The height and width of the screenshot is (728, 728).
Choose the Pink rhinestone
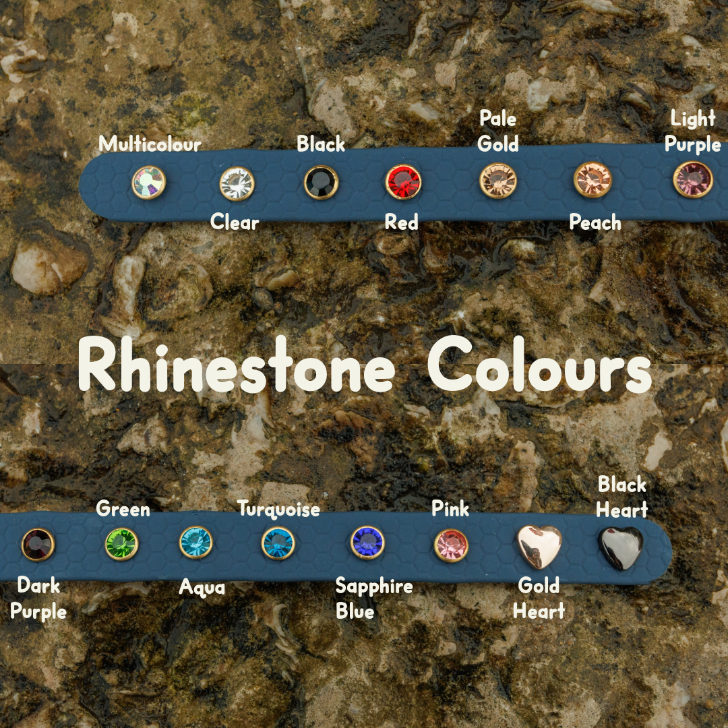451,545
